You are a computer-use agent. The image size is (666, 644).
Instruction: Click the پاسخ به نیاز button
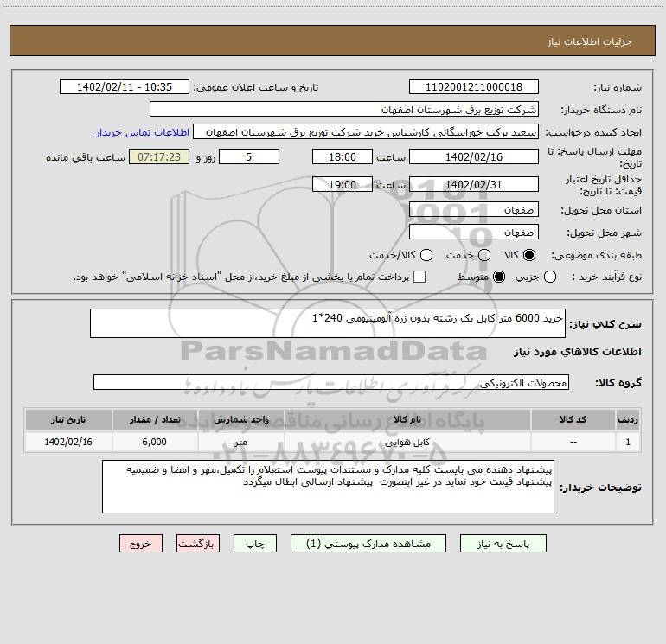coord(503,544)
